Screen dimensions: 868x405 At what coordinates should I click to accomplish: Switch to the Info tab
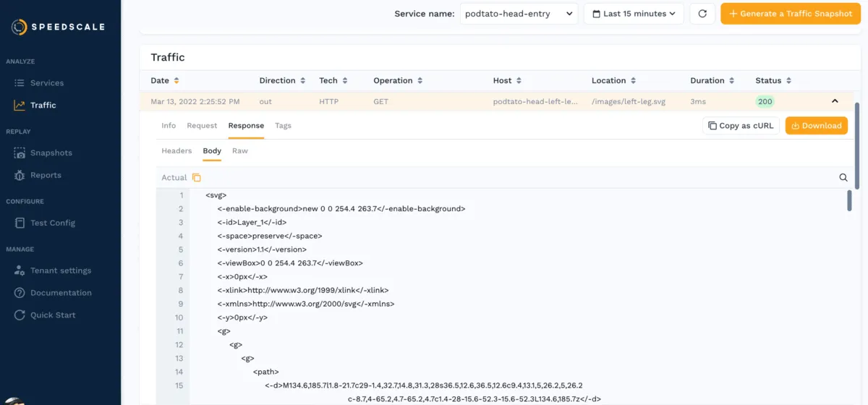point(169,126)
